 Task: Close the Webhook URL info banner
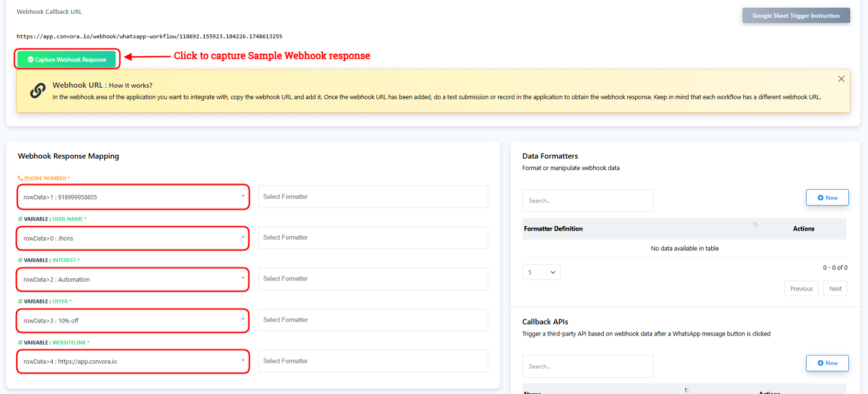(x=841, y=79)
